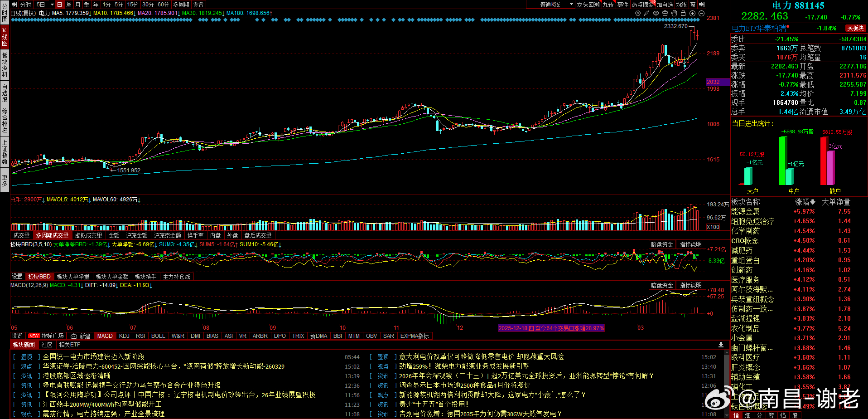Image resolution: width=868 pixels, height=419 pixels.
Task: Select the BOLL indicator tab
Action: click(x=158, y=336)
